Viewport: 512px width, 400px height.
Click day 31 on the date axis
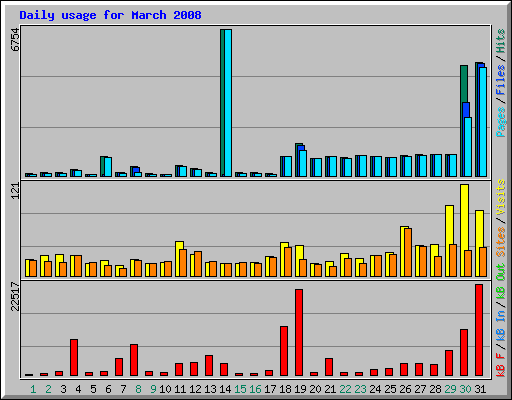[x=480, y=389]
